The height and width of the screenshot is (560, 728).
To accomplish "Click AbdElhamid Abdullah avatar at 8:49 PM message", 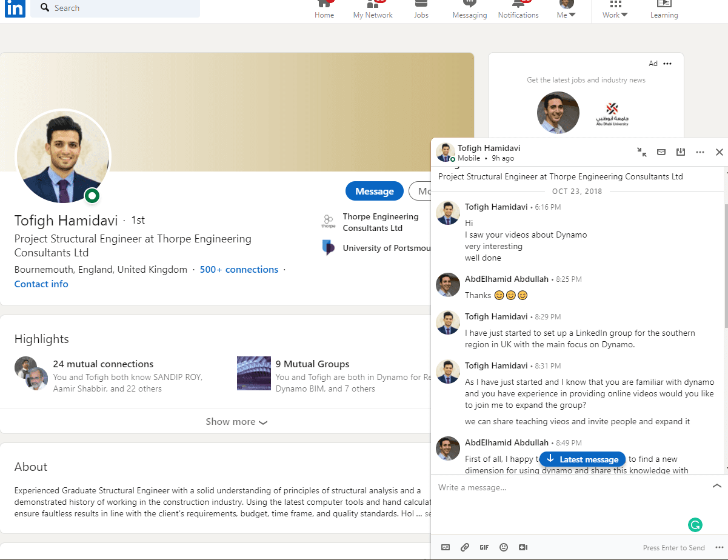I will tap(448, 448).
